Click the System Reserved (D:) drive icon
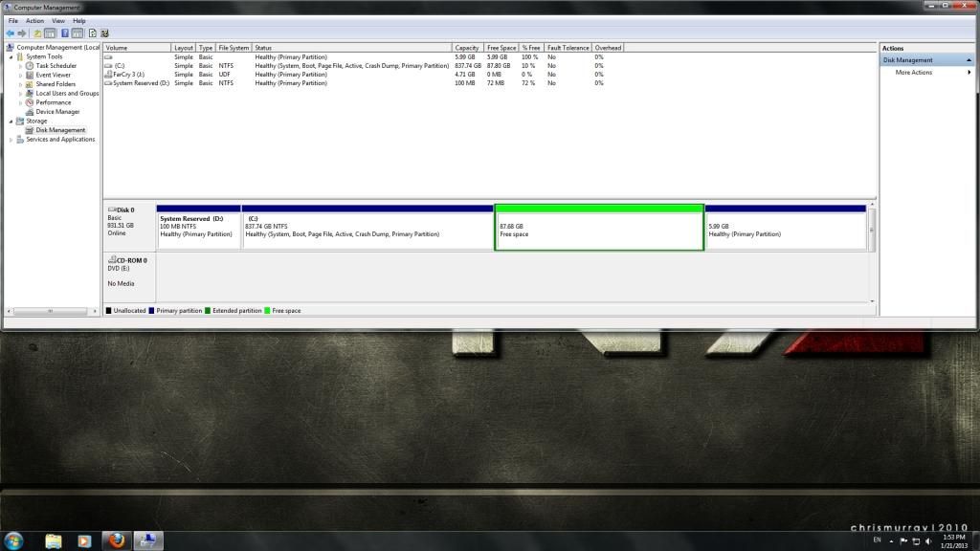 pyautogui.click(x=108, y=83)
